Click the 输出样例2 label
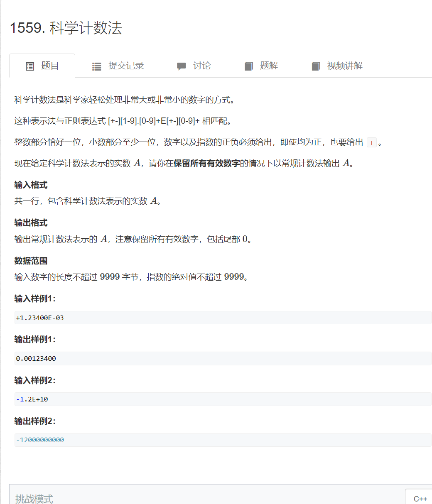 35,421
